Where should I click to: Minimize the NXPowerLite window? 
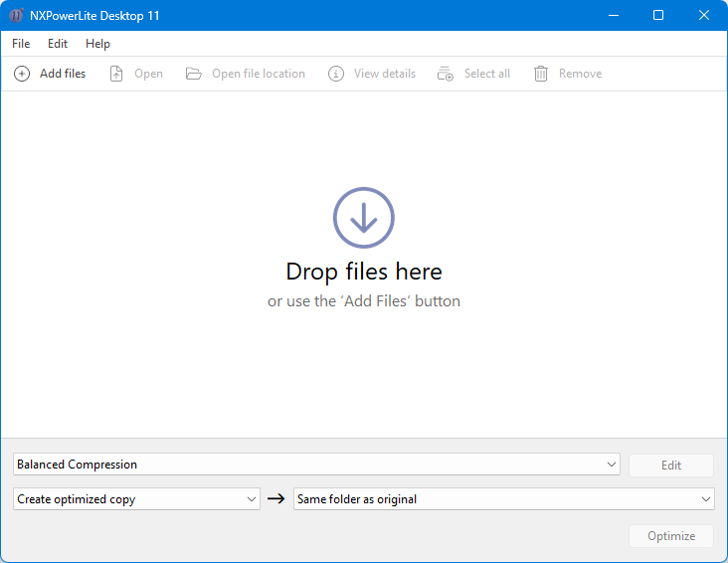pos(613,16)
